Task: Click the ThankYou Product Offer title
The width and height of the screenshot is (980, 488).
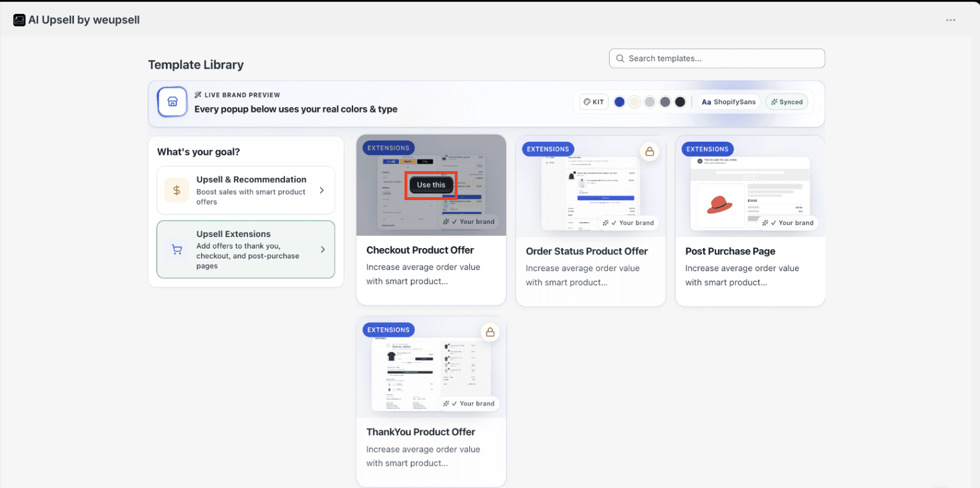Action: coord(421,432)
